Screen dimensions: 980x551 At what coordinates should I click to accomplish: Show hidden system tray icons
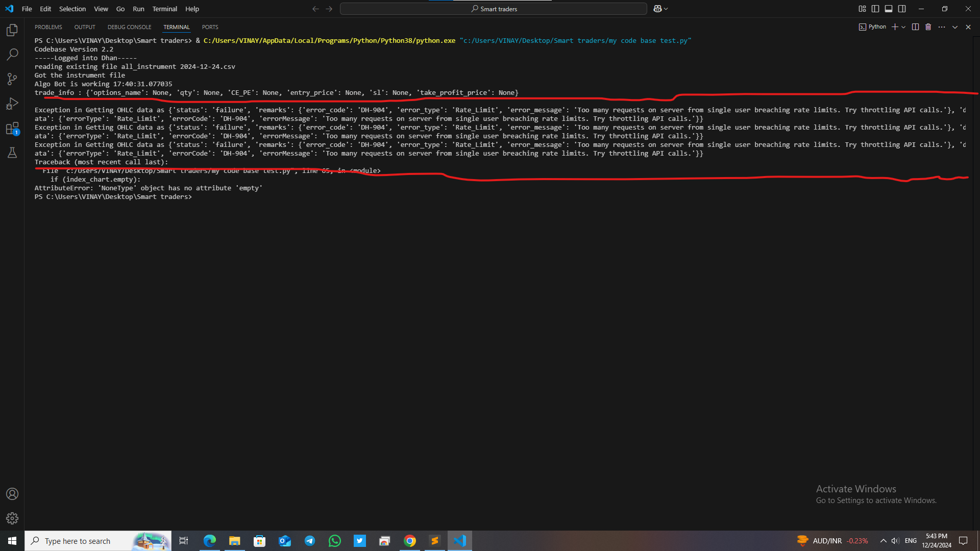[x=883, y=541]
